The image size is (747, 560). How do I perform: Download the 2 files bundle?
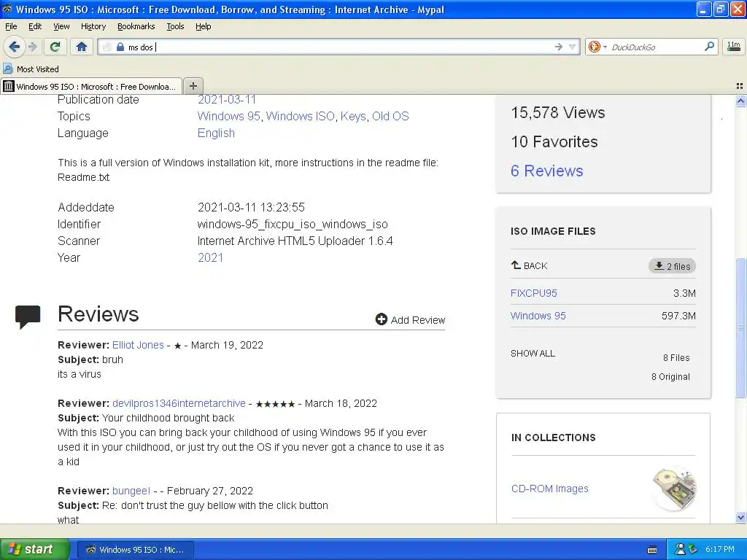tap(672, 266)
